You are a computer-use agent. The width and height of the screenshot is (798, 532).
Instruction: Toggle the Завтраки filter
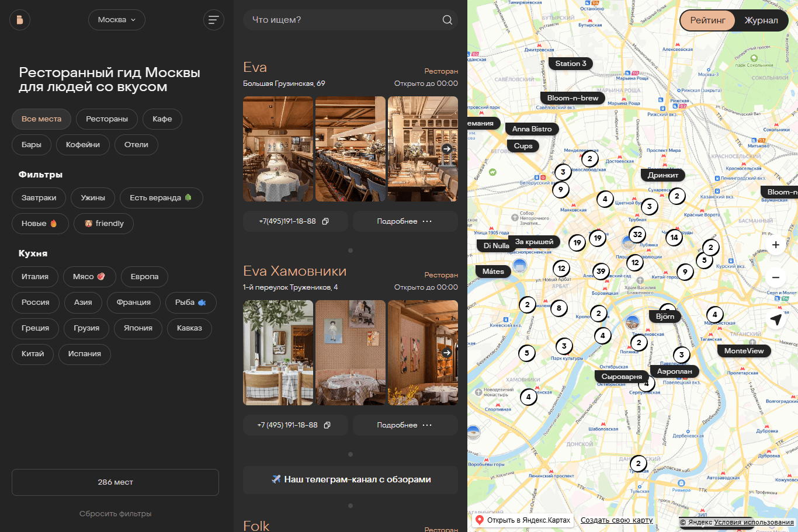tap(39, 198)
